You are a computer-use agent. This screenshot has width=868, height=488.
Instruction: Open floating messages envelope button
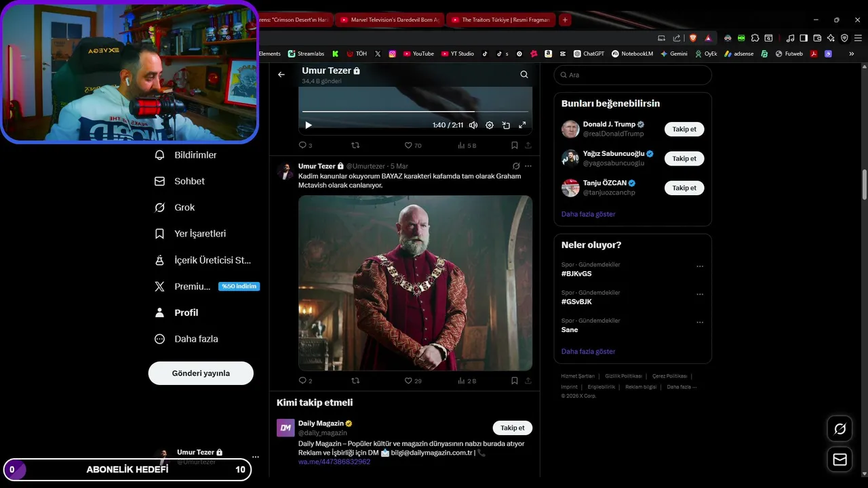coord(840,460)
